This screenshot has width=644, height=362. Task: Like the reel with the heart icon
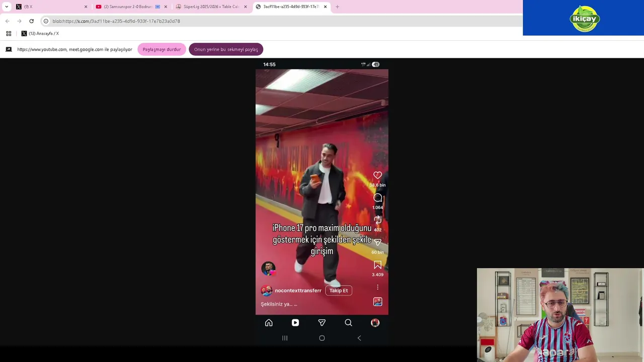coord(377,175)
